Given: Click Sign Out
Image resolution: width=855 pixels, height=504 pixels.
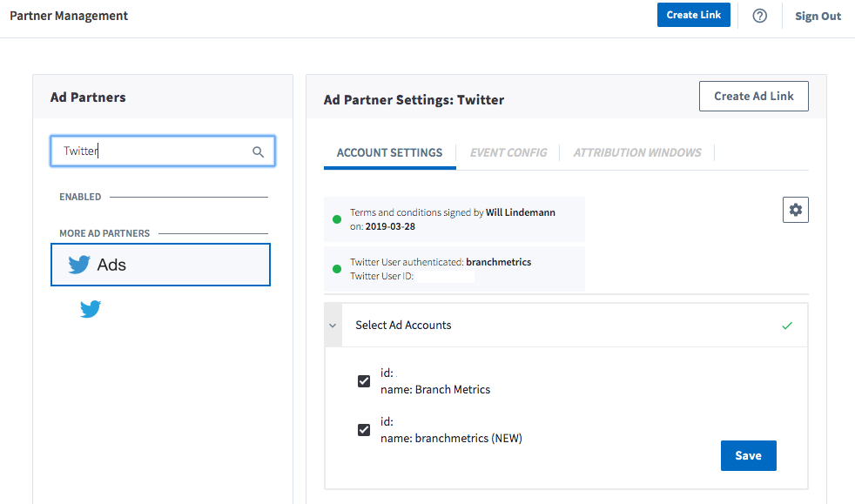Looking at the screenshot, I should click(818, 17).
